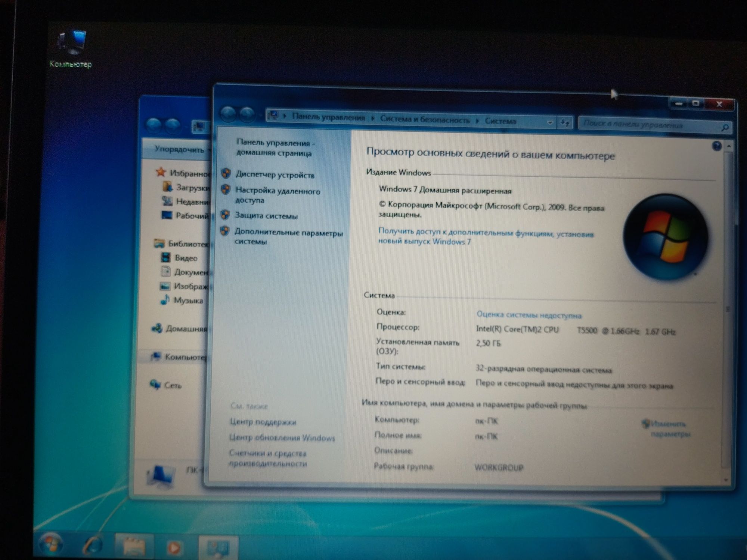Open Настройка удаленного доступа

pos(278,196)
